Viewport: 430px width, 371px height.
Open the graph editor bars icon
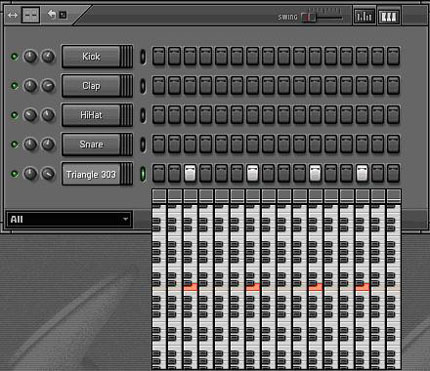click(x=364, y=16)
